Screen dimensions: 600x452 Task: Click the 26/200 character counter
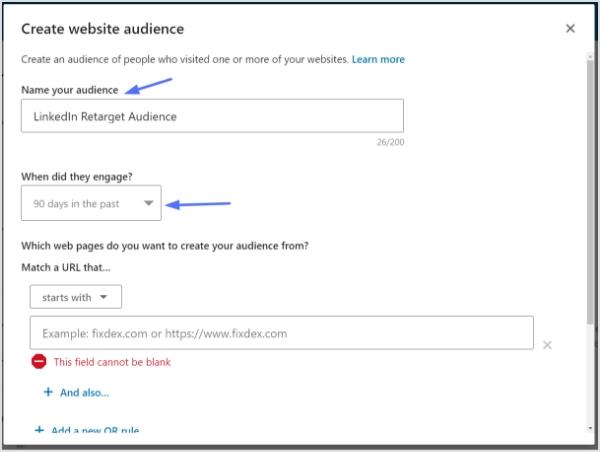click(x=390, y=142)
